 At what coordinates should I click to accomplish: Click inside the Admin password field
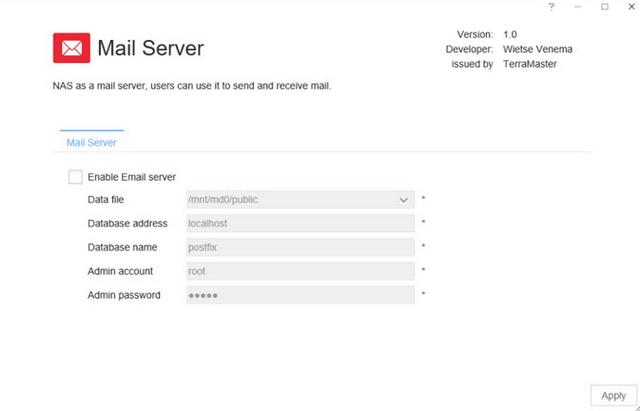tap(300, 295)
